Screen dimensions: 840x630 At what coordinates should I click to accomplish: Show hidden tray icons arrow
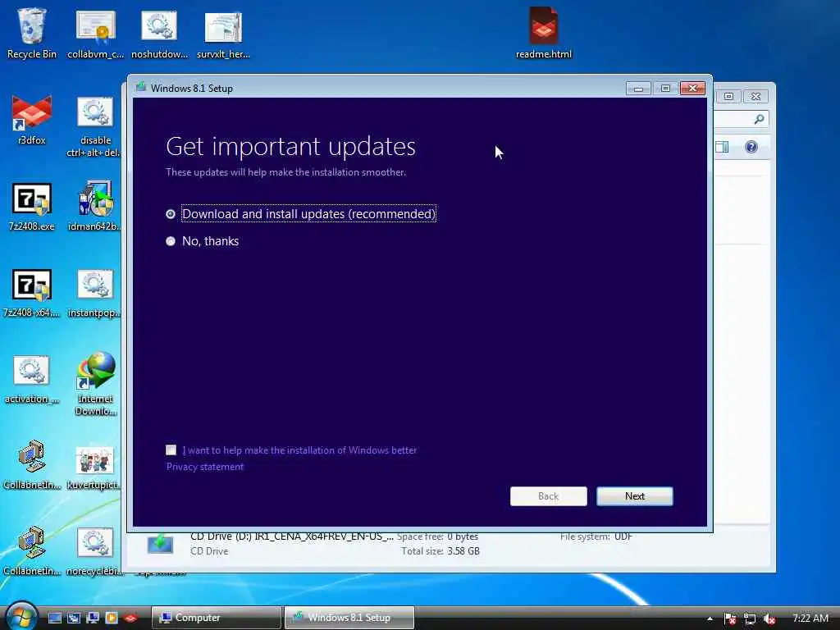point(710,619)
